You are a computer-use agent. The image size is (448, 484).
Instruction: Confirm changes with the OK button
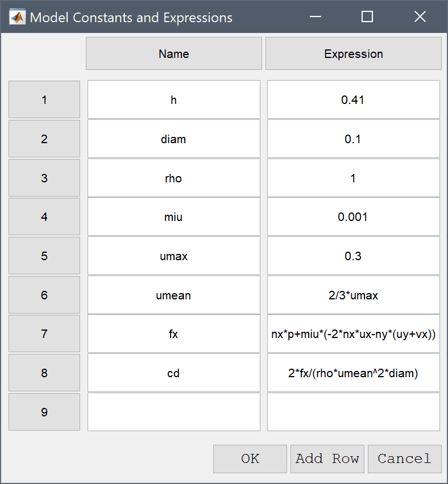[x=250, y=458]
